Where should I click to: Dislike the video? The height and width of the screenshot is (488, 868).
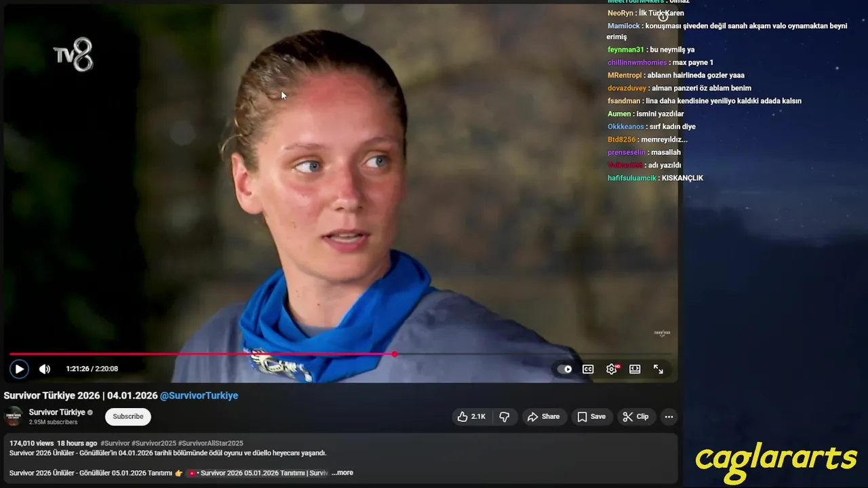505,417
